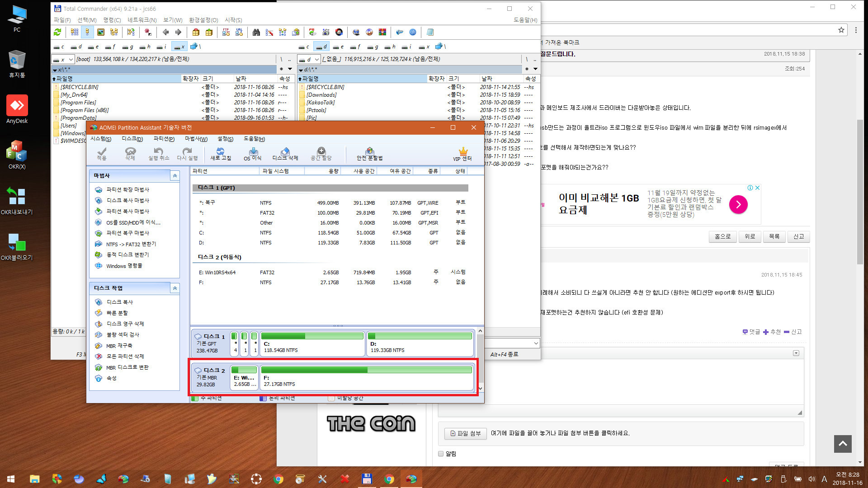Select drive x button in left Total Commander panel

pos(179,47)
